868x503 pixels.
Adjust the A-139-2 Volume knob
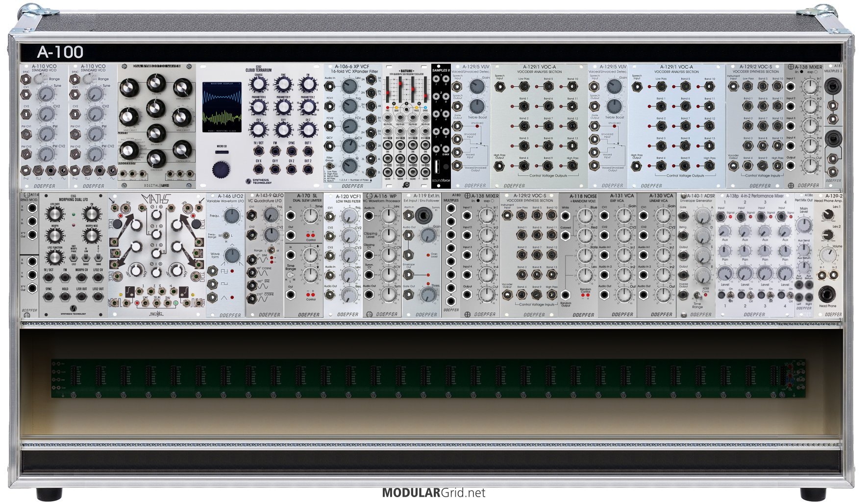coord(828,255)
